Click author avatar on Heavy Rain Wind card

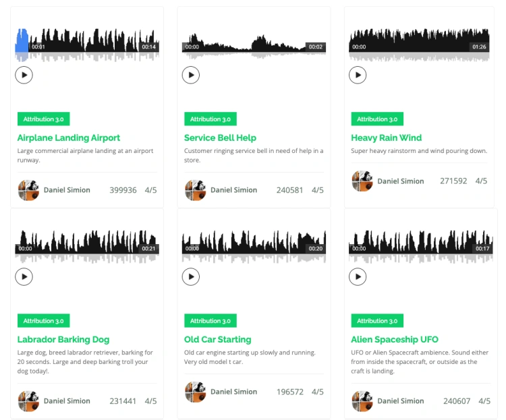coord(362,181)
